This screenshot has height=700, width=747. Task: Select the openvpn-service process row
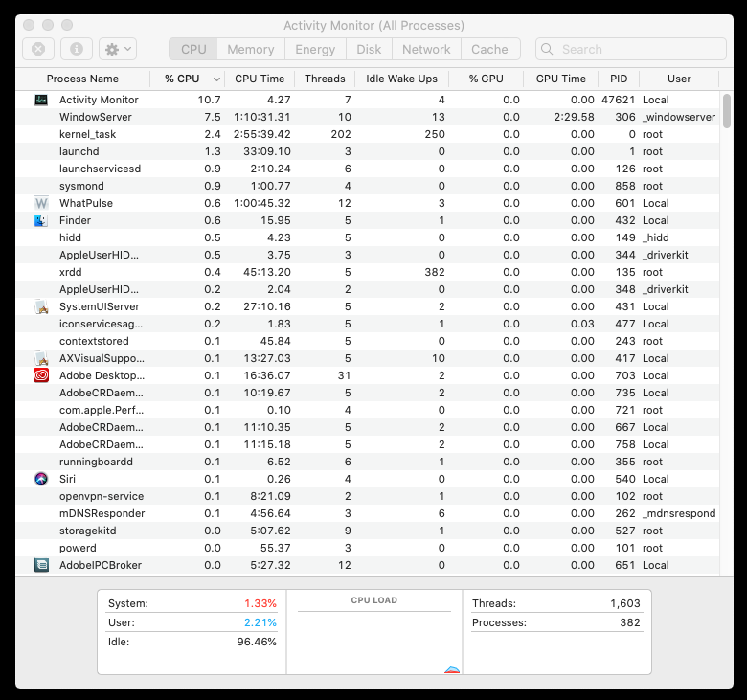[x=368, y=496]
